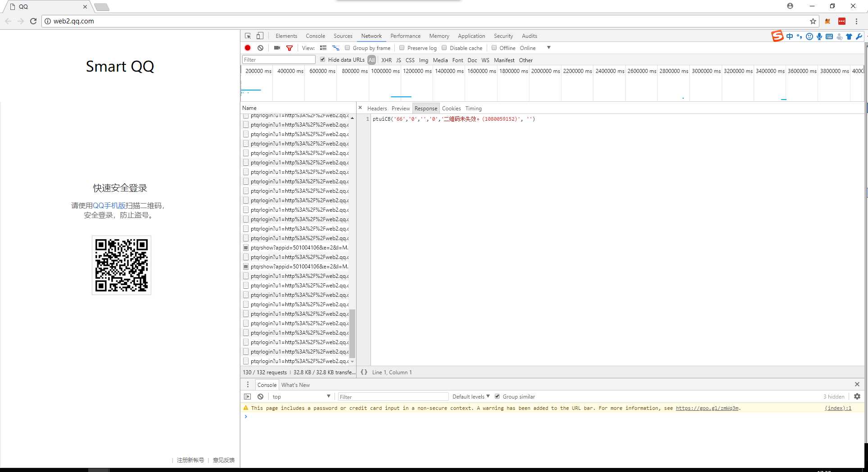Stop recording network log
This screenshot has height=472, width=868.
point(248,48)
